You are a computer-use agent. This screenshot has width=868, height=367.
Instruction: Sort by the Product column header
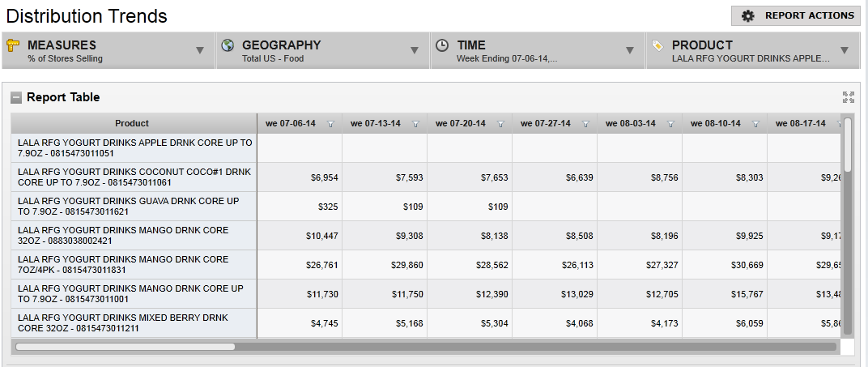point(132,124)
